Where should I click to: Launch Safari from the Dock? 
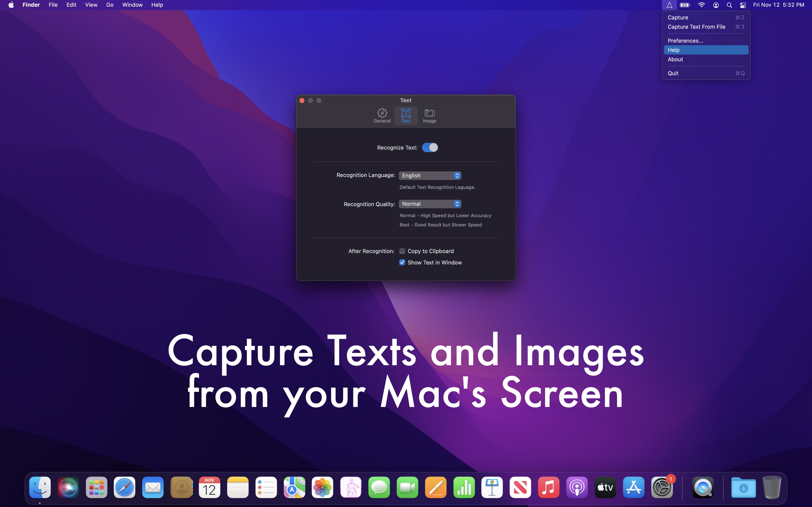[125, 487]
